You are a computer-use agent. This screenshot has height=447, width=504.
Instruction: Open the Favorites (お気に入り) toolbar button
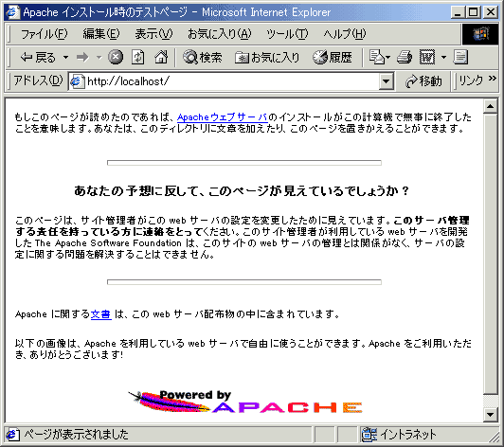click(x=267, y=58)
